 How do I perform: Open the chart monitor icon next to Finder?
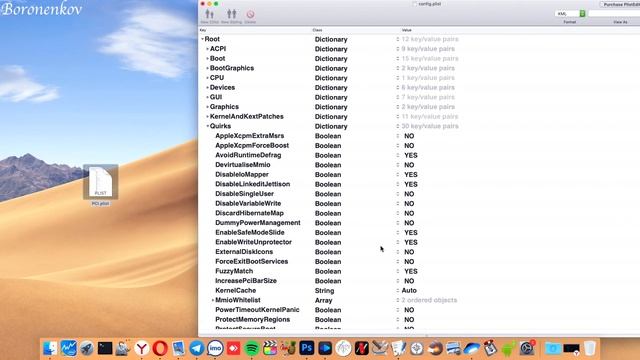68,348
